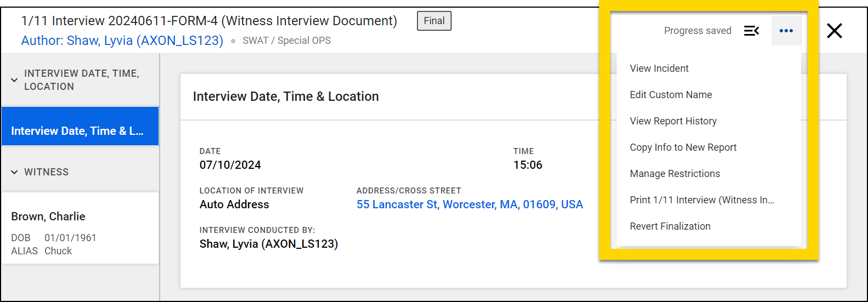
Task: Open Manage Restrictions option
Action: coord(674,174)
